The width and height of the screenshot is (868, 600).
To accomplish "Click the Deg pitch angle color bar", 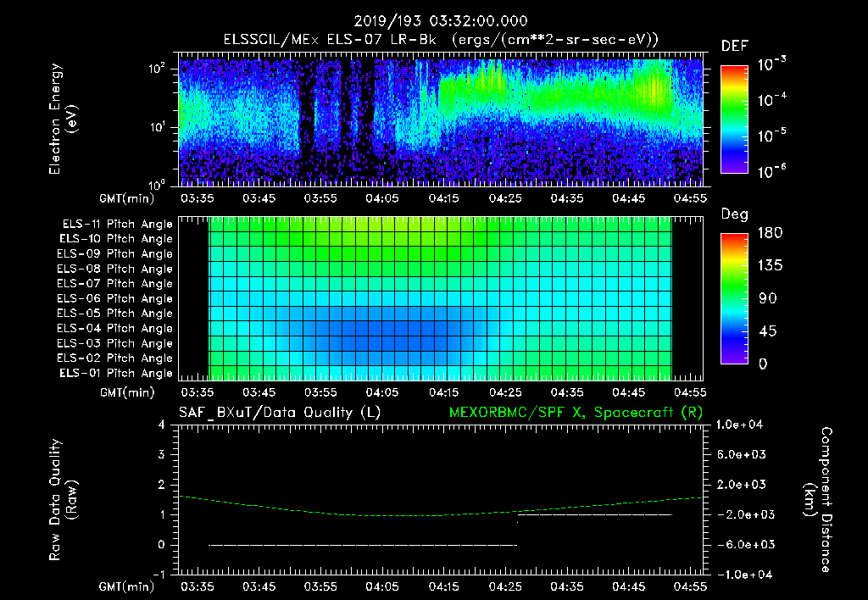I will click(x=734, y=298).
